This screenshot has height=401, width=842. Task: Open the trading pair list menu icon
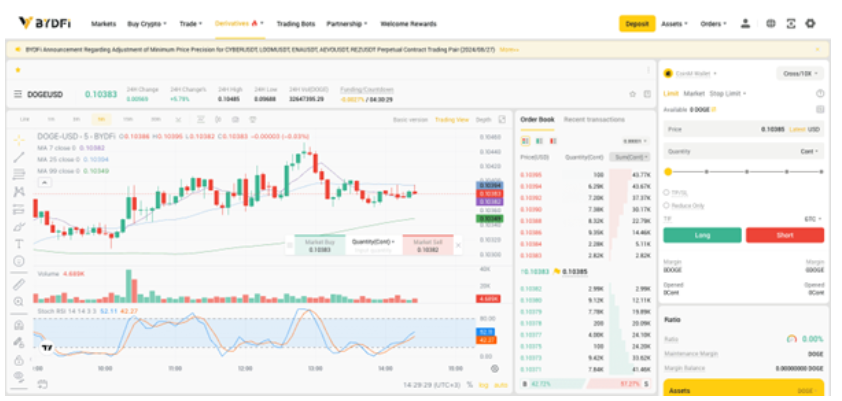(18, 94)
